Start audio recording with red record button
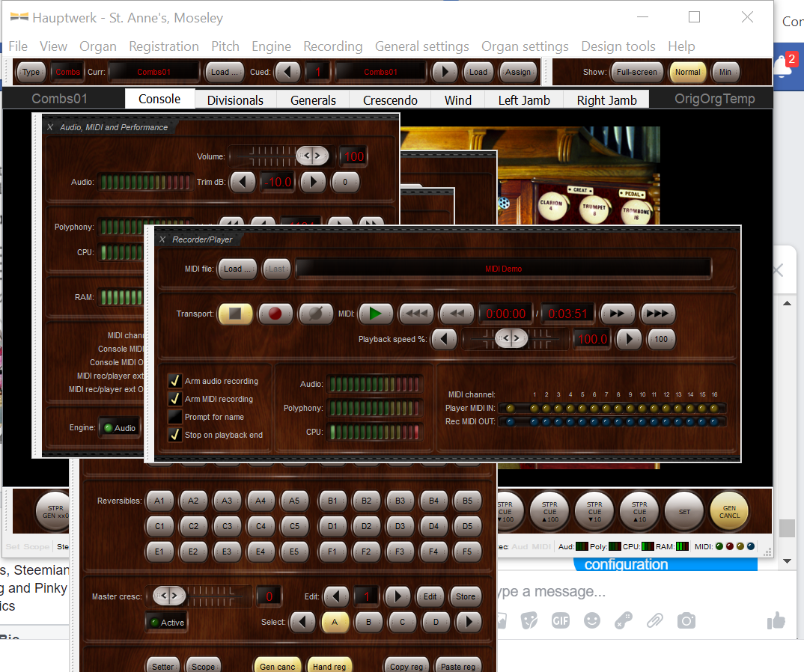 (x=275, y=314)
